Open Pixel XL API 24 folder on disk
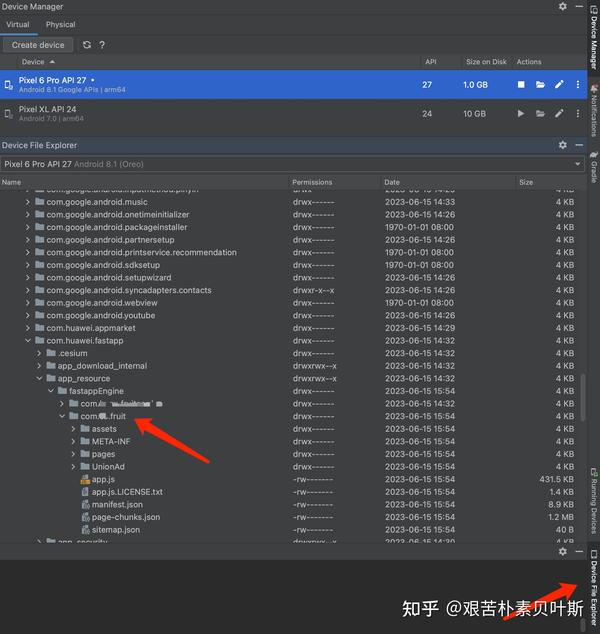600x634 pixels. click(x=540, y=114)
